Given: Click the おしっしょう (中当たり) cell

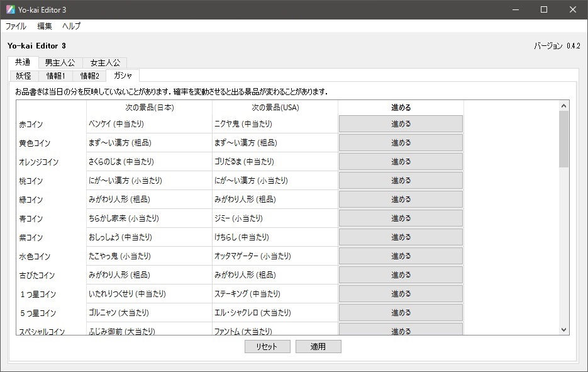Looking at the screenshot, I should pos(149,237).
